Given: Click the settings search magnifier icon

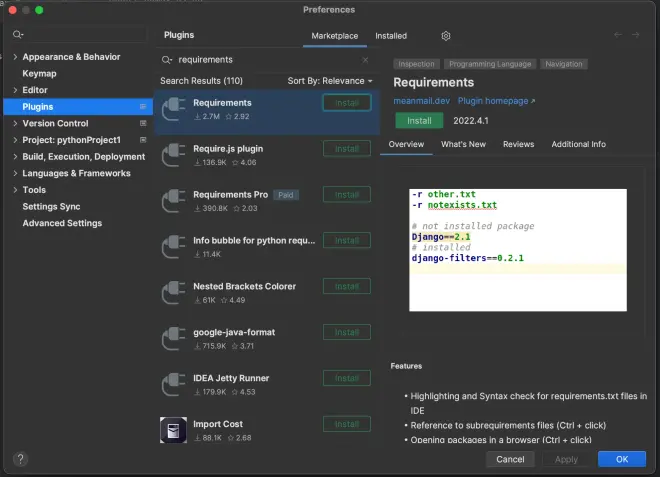Looking at the screenshot, I should (18, 35).
